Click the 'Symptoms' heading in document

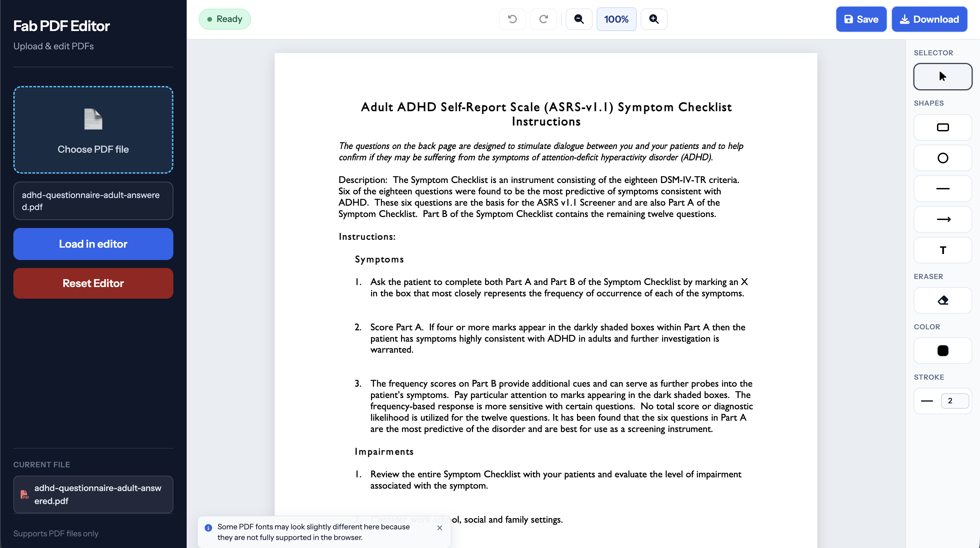[x=379, y=259]
